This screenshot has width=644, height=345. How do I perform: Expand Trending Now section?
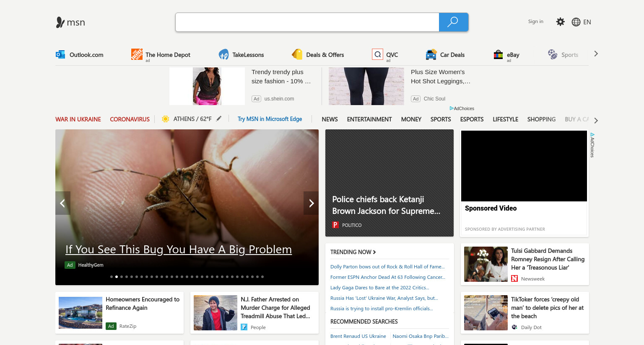[x=353, y=252]
